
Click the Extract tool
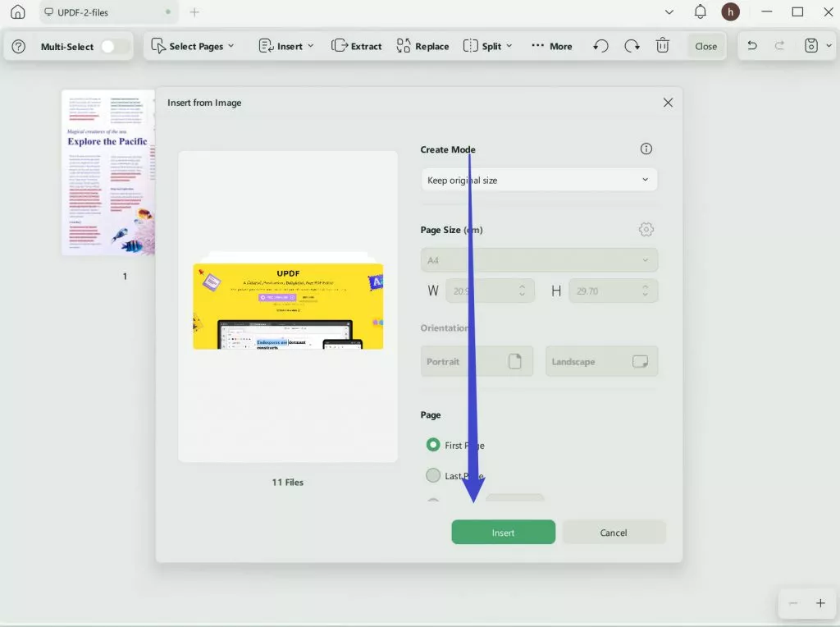(x=356, y=46)
